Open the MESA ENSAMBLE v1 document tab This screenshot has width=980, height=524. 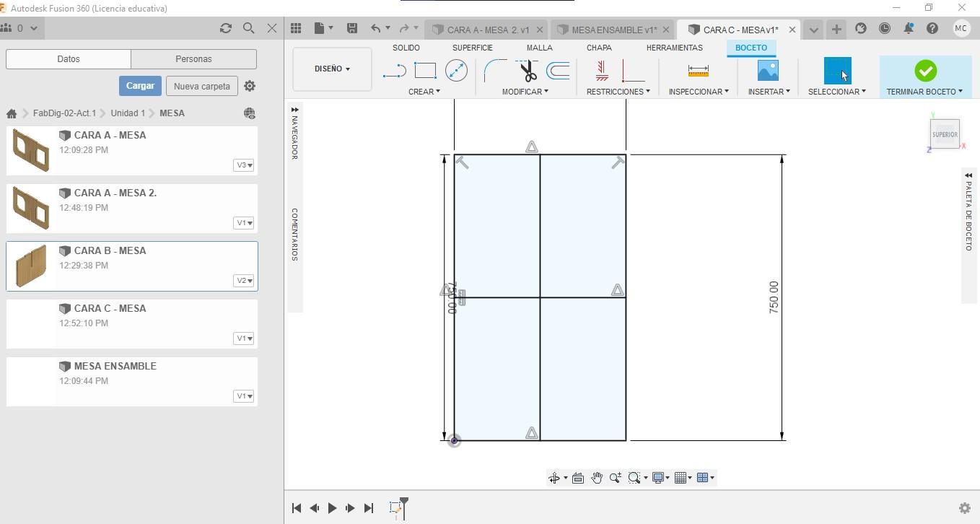tap(613, 30)
